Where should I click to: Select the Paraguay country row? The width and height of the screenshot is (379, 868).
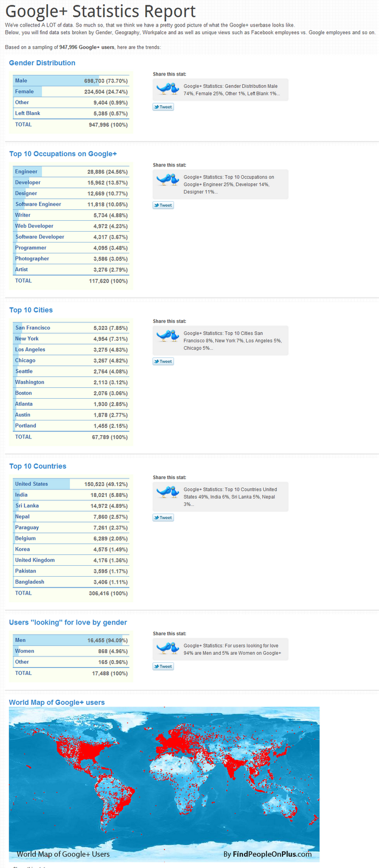tap(71, 528)
